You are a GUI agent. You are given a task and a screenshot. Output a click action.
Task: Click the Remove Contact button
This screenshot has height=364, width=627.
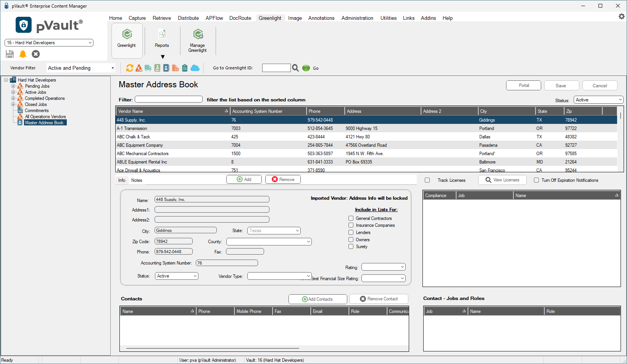click(x=379, y=299)
